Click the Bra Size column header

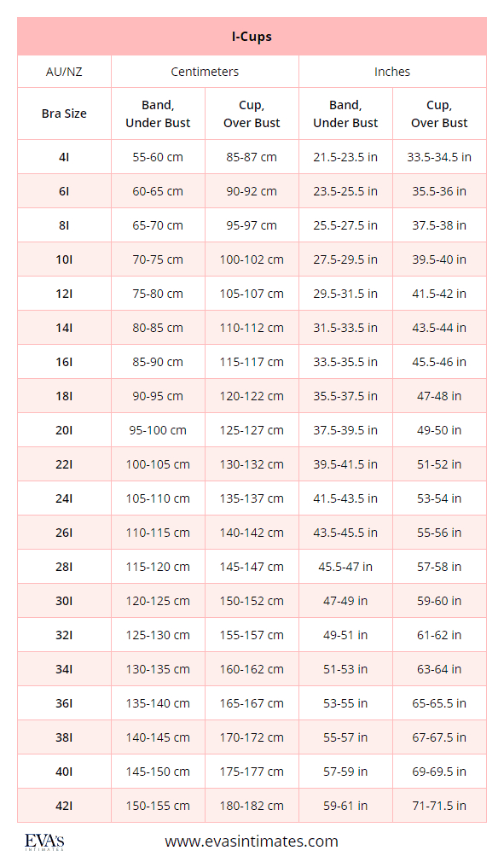(x=64, y=114)
